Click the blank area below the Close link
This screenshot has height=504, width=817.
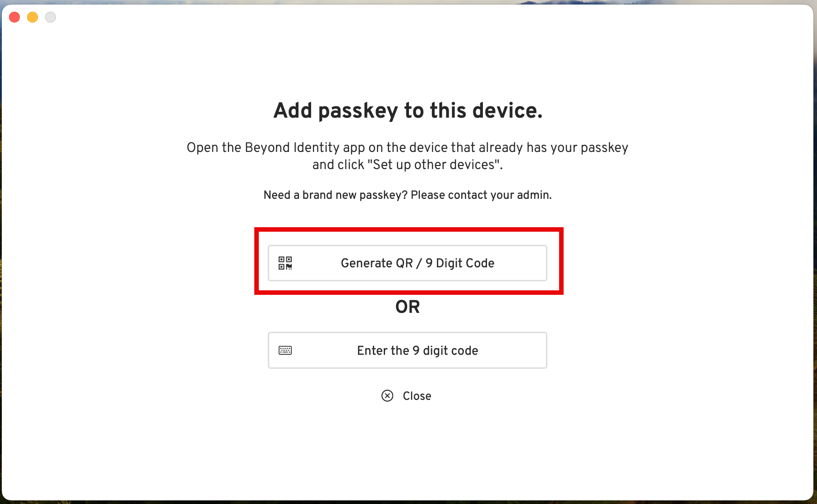click(408, 451)
